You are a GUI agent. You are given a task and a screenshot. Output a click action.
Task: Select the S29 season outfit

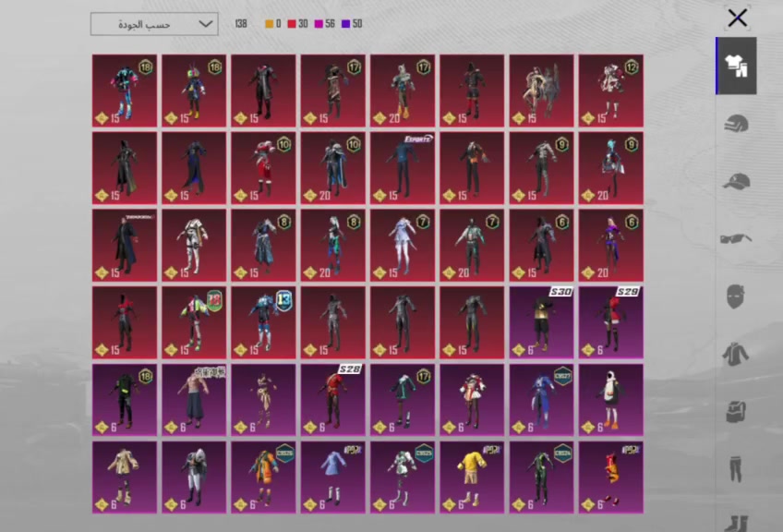(x=610, y=322)
